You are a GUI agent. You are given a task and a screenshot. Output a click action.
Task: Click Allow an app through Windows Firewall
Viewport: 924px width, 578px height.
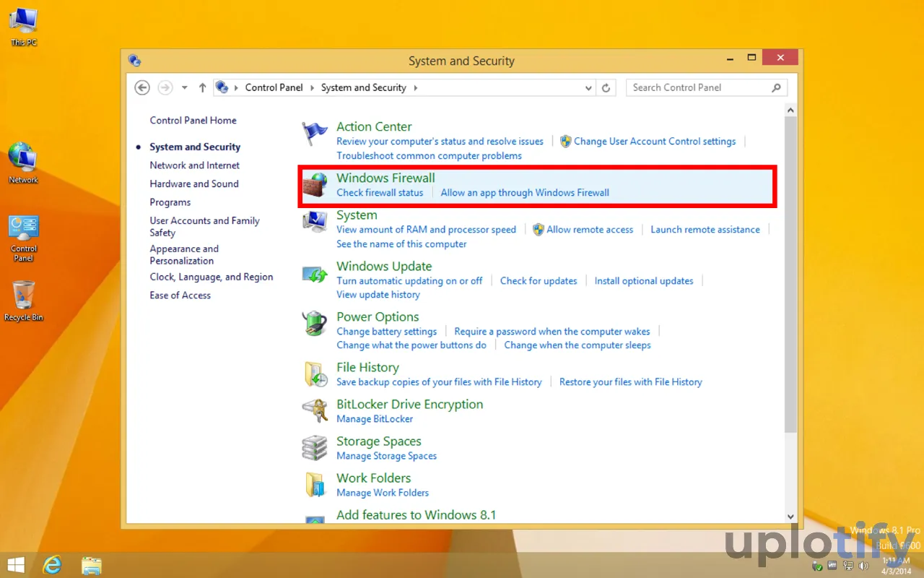[525, 193]
